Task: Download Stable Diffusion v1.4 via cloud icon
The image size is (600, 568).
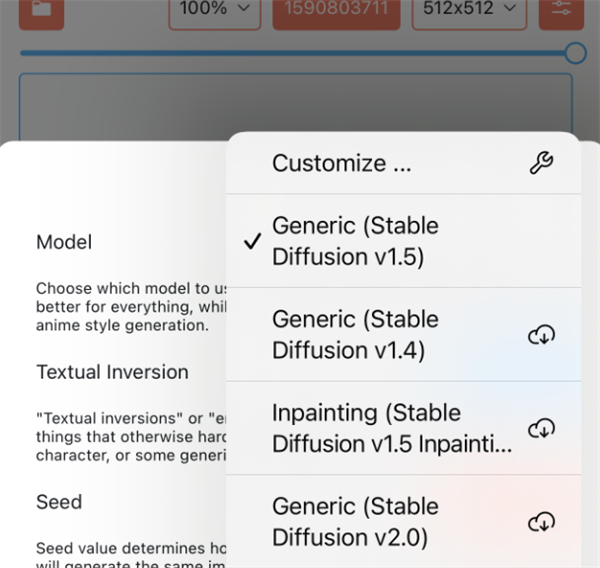Action: [541, 335]
